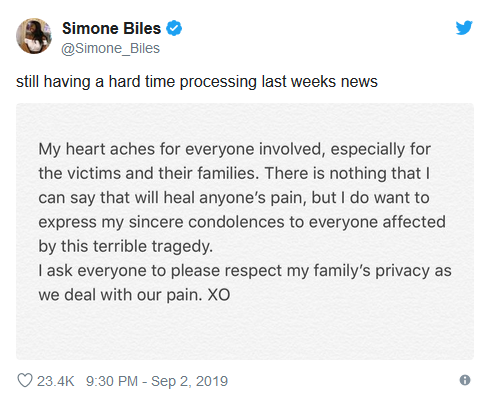The width and height of the screenshot is (493, 399).
Task: Click the Simone Biles display name
Action: point(111,28)
